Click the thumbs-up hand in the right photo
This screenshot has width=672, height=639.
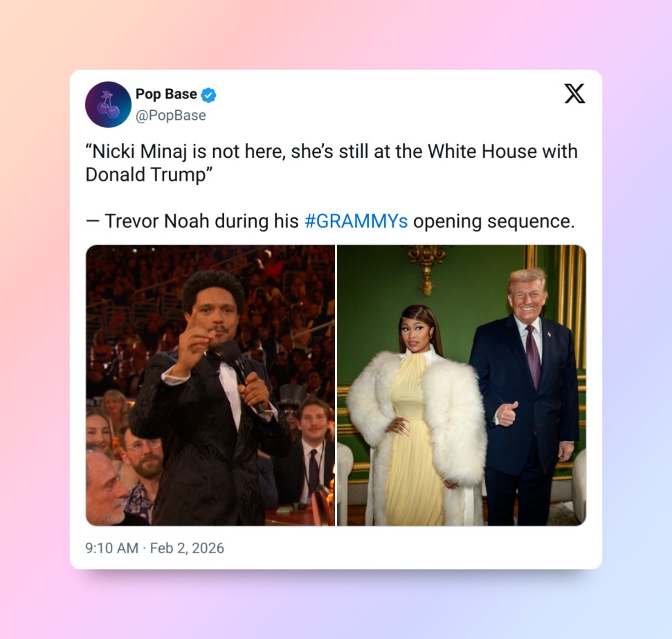click(507, 413)
